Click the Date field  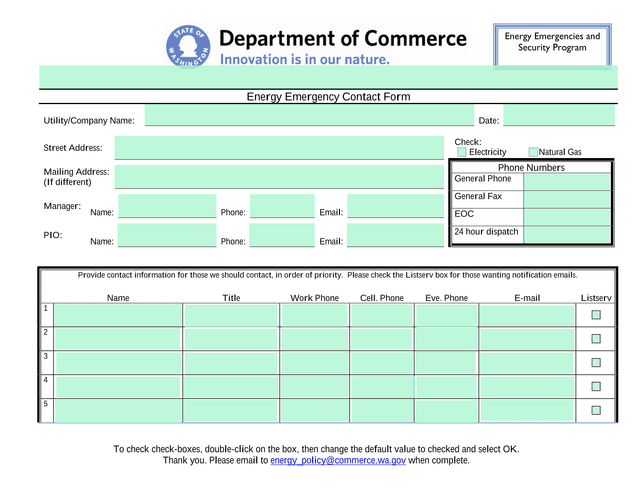(559, 115)
